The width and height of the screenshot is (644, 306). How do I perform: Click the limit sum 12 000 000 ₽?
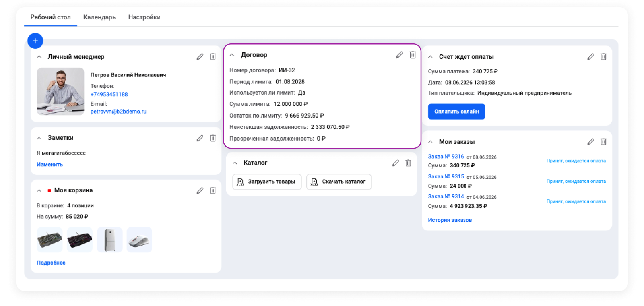pyautogui.click(x=291, y=104)
